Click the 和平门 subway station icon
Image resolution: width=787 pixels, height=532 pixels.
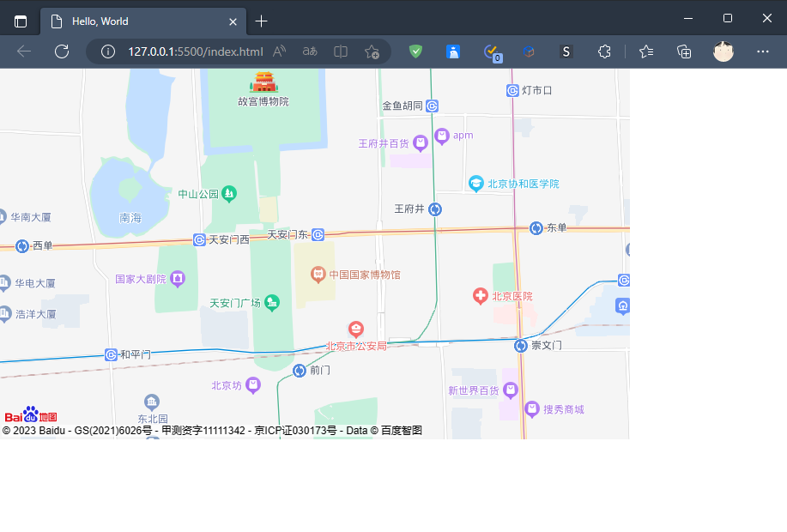(111, 355)
